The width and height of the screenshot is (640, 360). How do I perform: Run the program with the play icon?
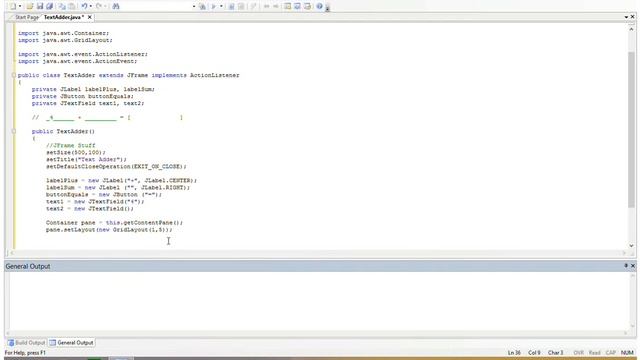pyautogui.click(x=213, y=6)
